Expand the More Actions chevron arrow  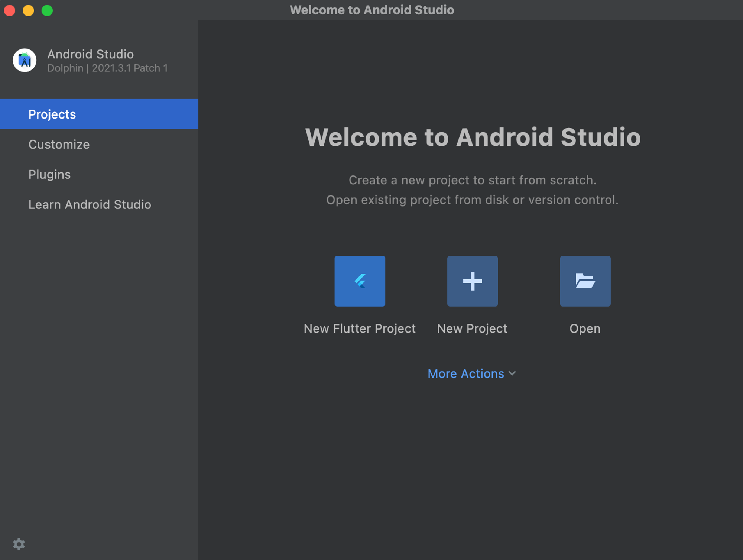tap(512, 373)
